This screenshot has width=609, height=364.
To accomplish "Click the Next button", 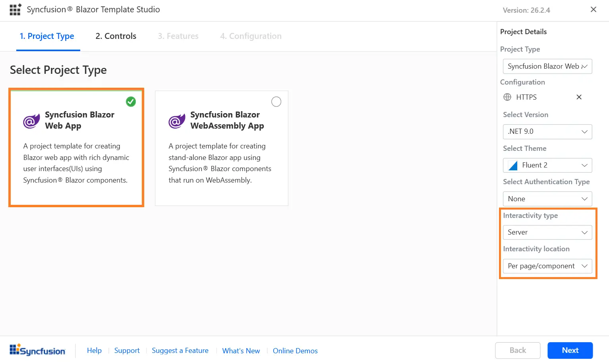I will pos(570,350).
